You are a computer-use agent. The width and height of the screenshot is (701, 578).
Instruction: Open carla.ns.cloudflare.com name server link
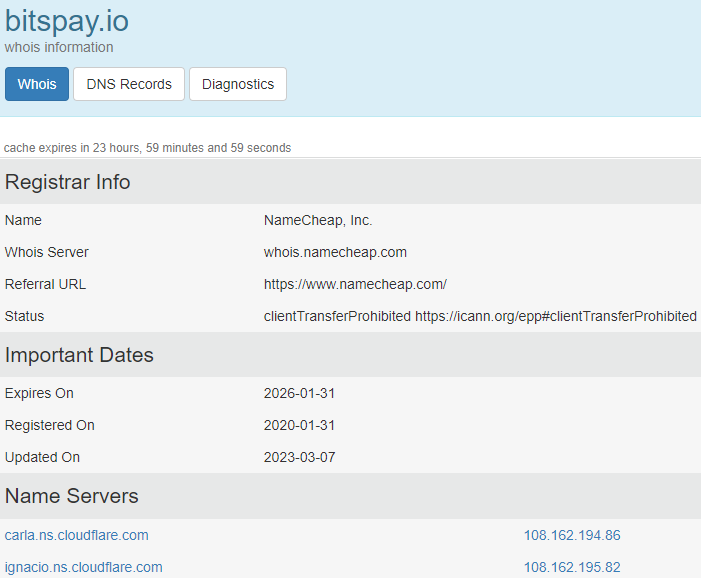click(x=76, y=535)
